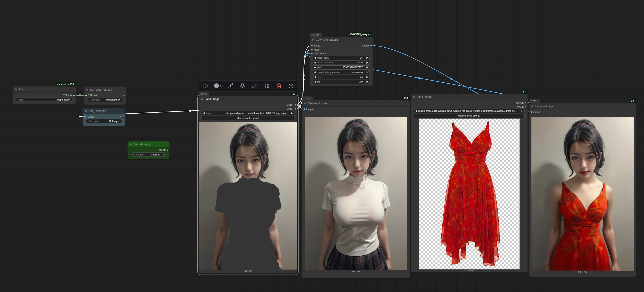Click the collapse arrows icon in the toolbar
The width and height of the screenshot is (644, 292).
point(267,86)
